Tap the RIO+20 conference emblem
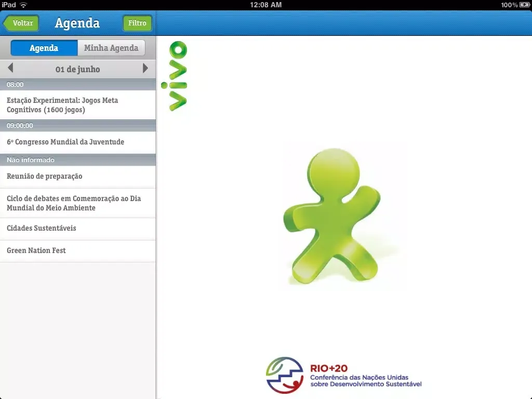Image resolution: width=532 pixels, height=399 pixels. (285, 375)
